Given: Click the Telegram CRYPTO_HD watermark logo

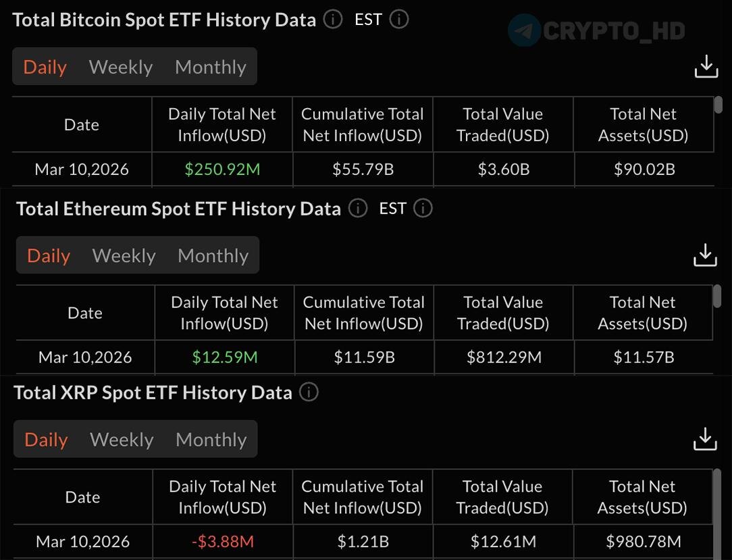Looking at the screenshot, I should point(524,30).
